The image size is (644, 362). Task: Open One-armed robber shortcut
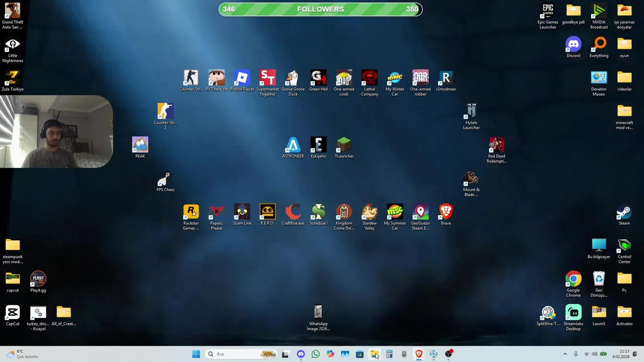click(x=421, y=83)
